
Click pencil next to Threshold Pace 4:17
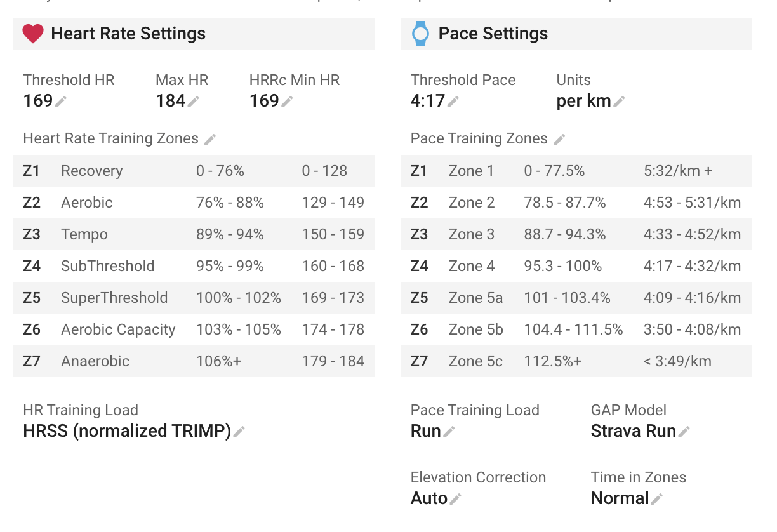point(453,102)
